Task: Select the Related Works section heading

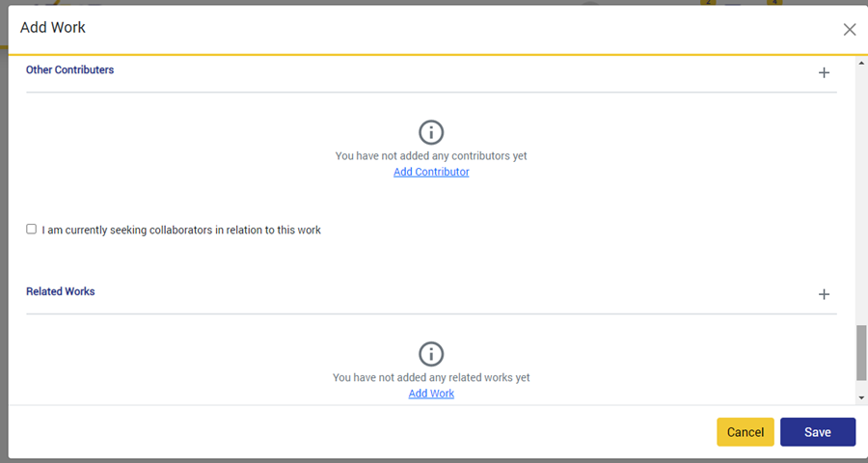Action: click(60, 291)
